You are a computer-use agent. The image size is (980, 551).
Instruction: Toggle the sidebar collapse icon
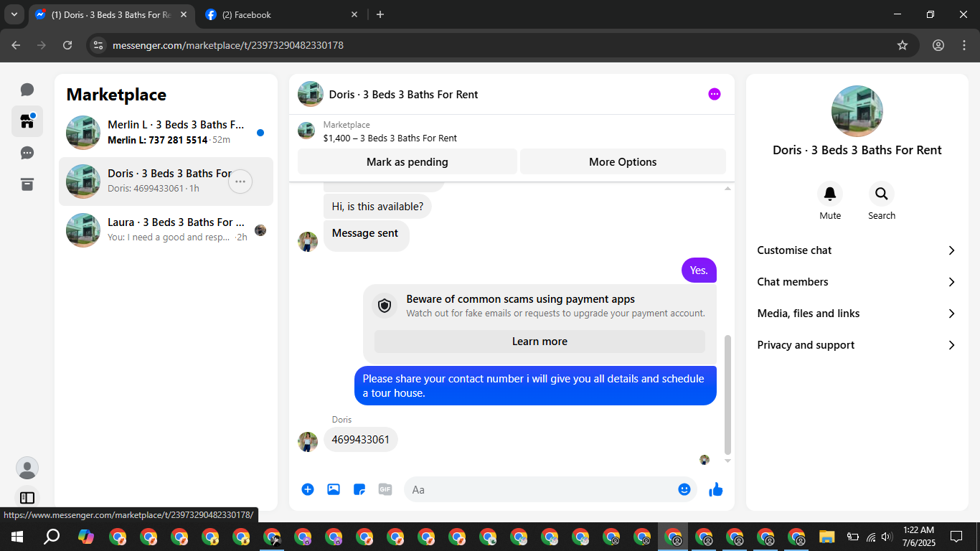point(27,497)
